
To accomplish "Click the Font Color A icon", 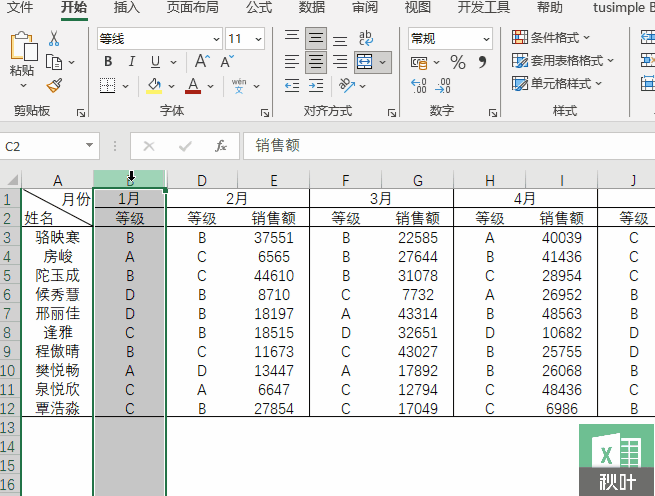I will 193,86.
